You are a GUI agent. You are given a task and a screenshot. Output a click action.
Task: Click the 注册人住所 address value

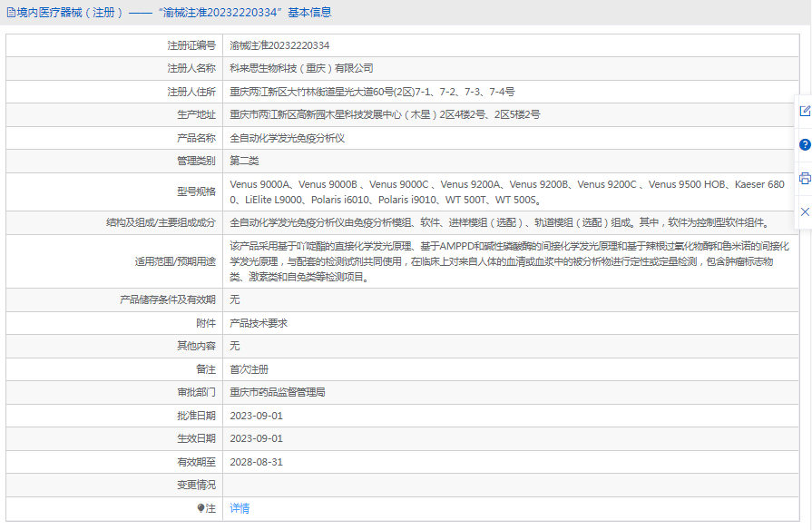pos(372,92)
